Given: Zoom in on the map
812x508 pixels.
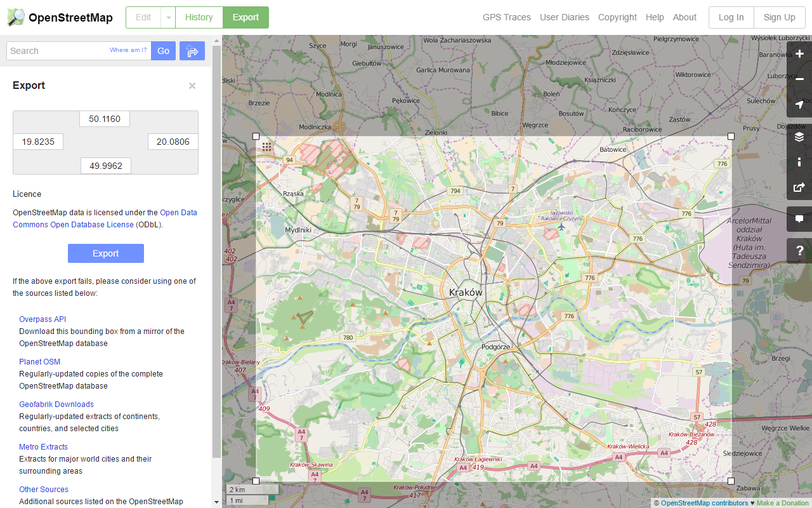Looking at the screenshot, I should point(799,54).
